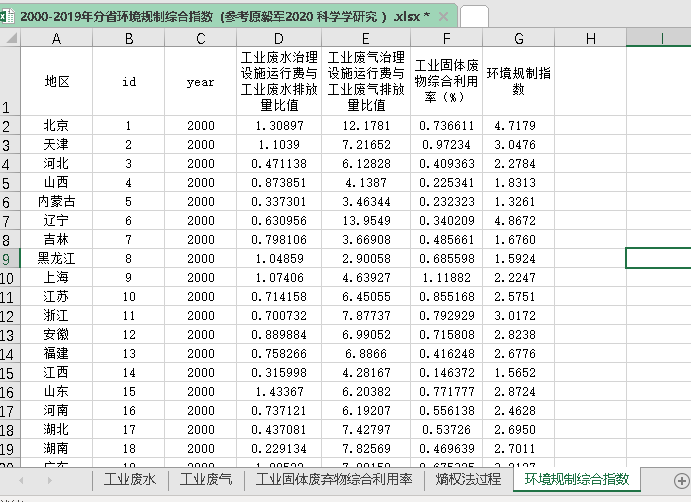Select the 江西 cell
691x502 pixels.
(x=56, y=372)
